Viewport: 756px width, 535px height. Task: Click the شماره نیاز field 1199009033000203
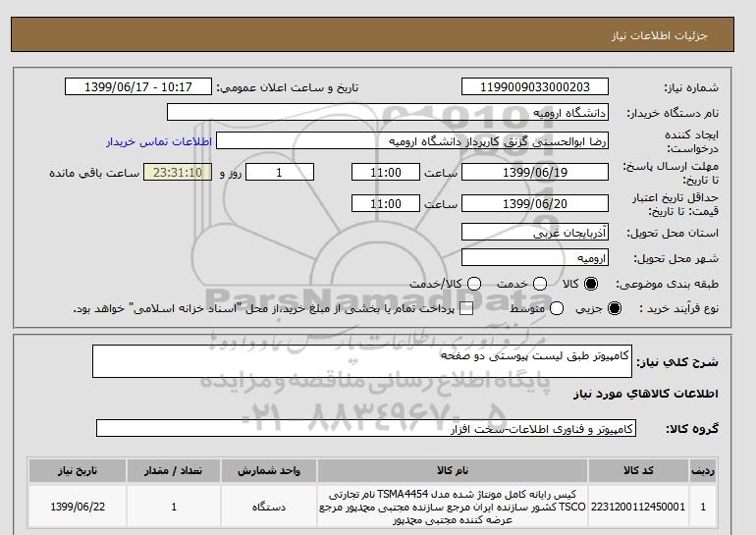pyautogui.click(x=535, y=86)
